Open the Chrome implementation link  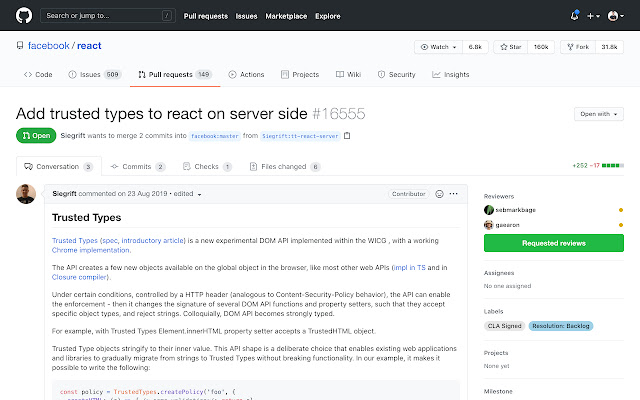(91, 250)
